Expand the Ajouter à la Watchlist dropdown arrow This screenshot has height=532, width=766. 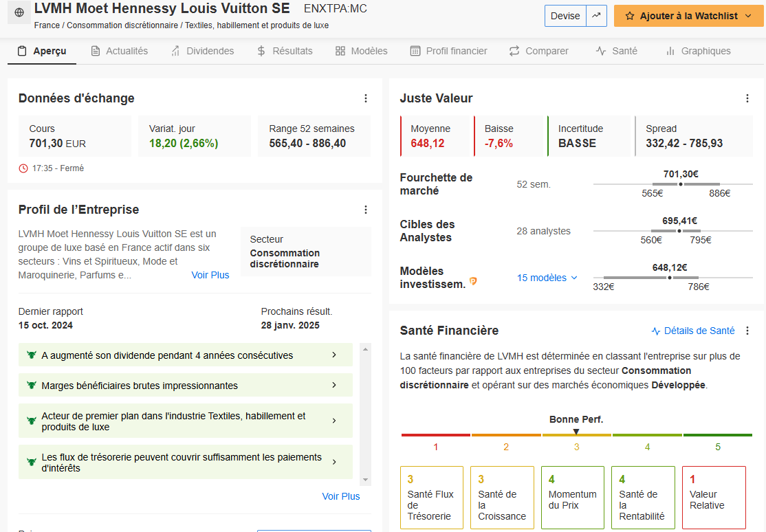[748, 16]
